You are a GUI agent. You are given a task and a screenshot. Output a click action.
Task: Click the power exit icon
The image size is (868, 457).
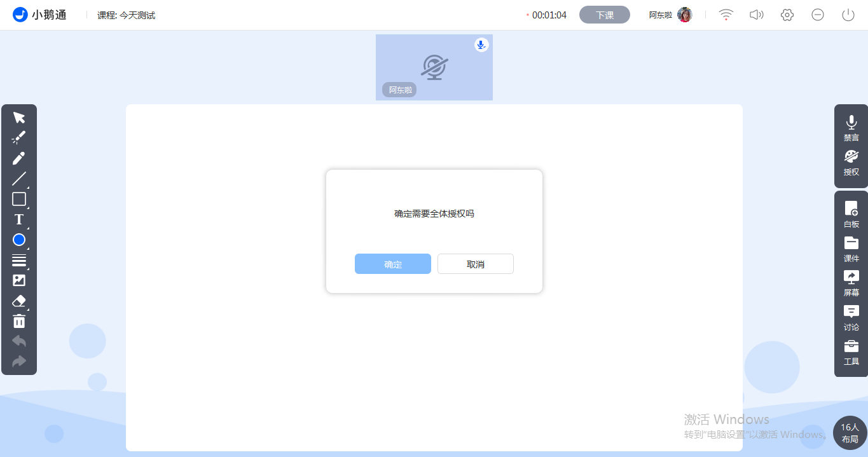click(x=848, y=15)
